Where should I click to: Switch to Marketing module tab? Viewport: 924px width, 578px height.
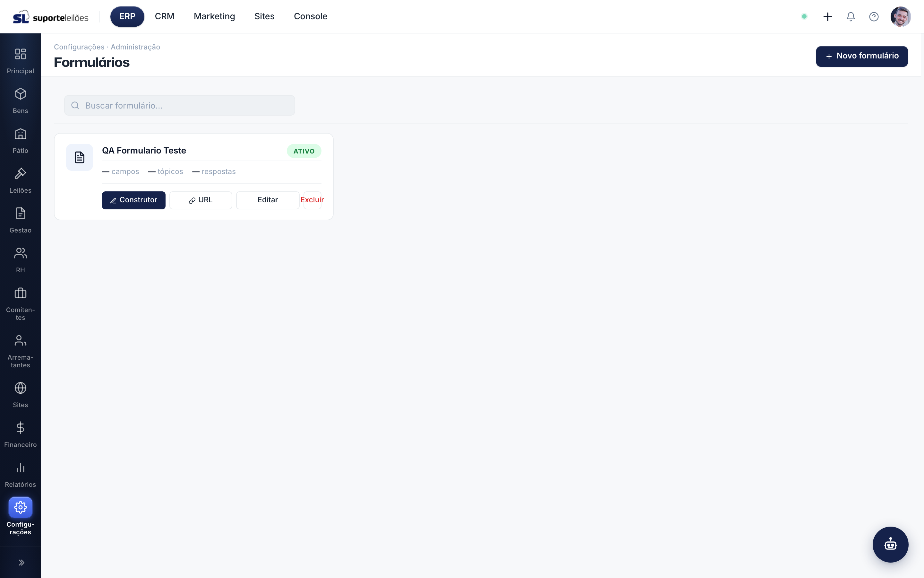214,16
